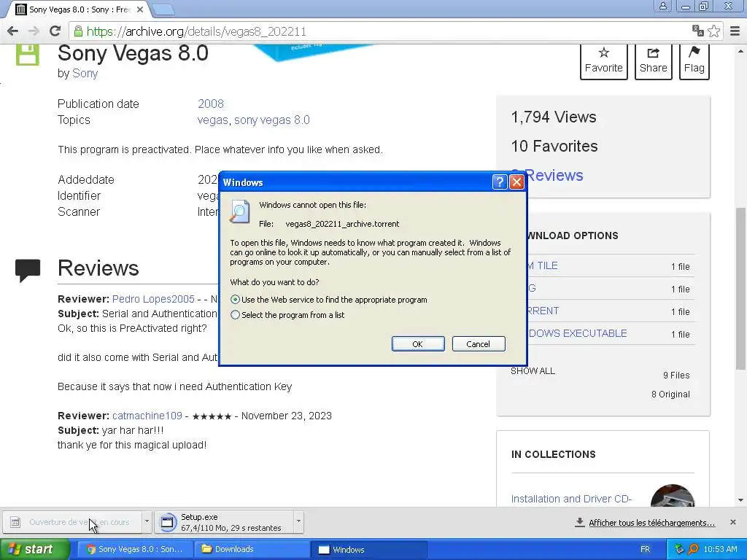Click the 10:53 AM clock
Viewport: 747px width, 560px height.
720,549
